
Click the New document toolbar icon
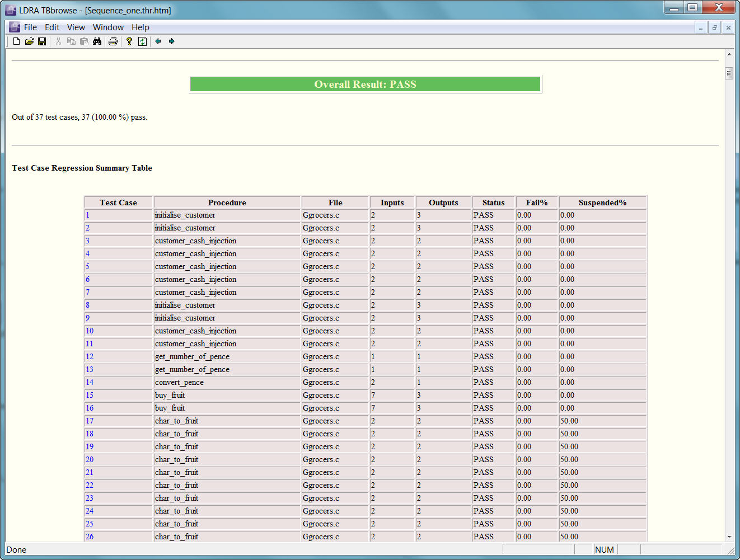click(x=17, y=41)
